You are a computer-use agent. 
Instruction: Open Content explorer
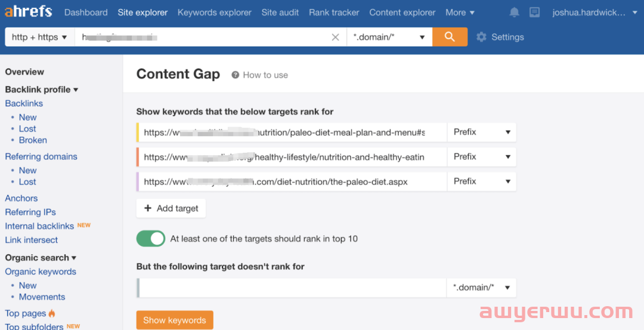click(402, 13)
